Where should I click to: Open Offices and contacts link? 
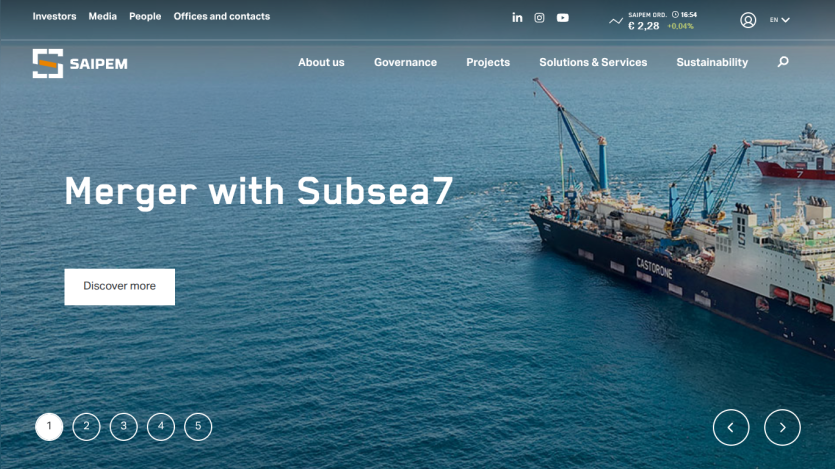click(222, 17)
